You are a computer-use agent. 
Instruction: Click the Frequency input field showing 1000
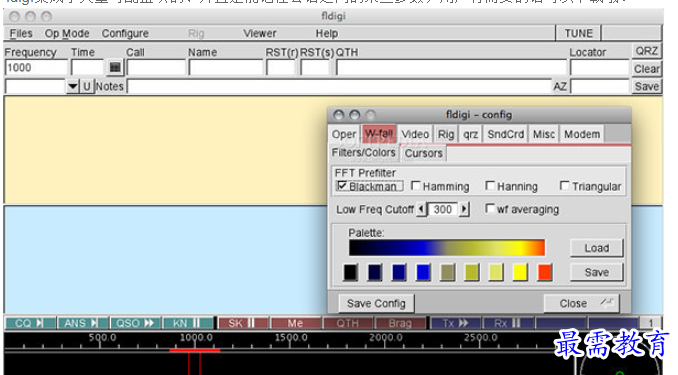tap(36, 68)
